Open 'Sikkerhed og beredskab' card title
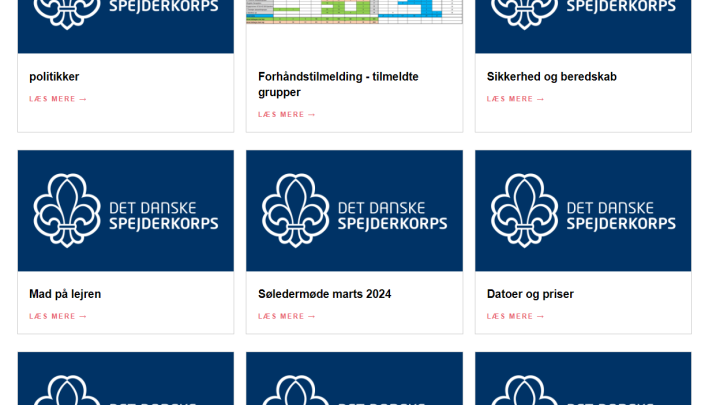Viewport: 720px width, 405px height. tap(551, 77)
